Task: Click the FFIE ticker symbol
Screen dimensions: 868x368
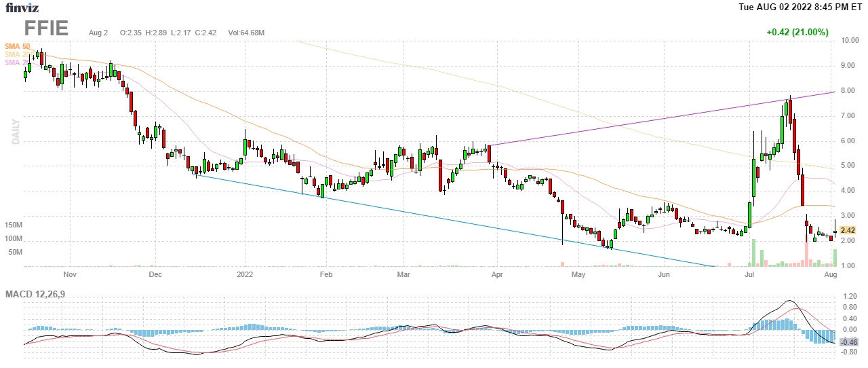Action: (x=46, y=29)
